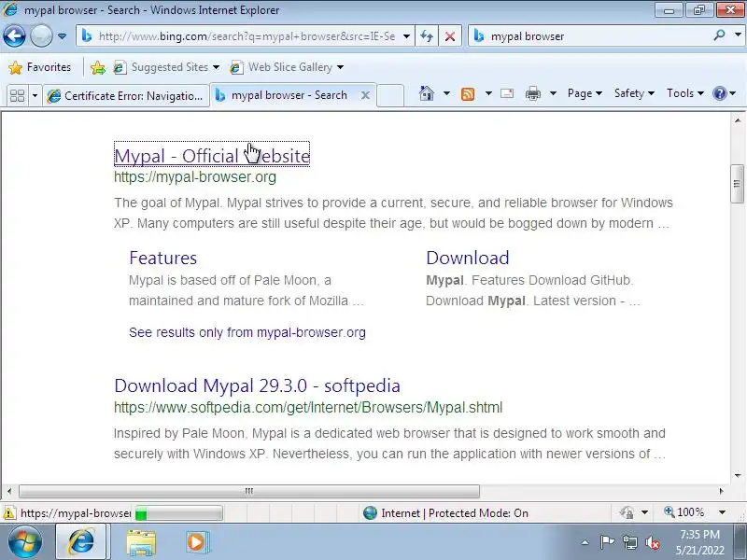The height and width of the screenshot is (560, 747).
Task: Open a new blank tab
Action: click(390, 95)
